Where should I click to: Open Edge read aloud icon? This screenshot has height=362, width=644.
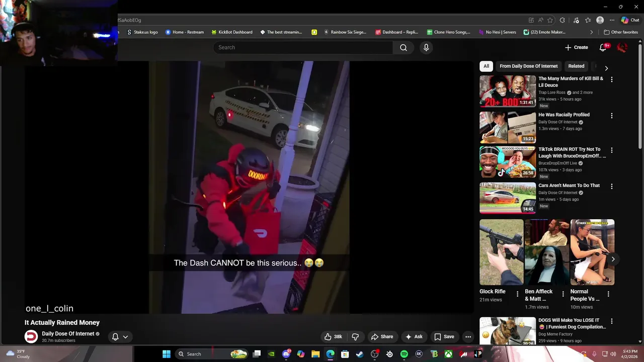540,20
